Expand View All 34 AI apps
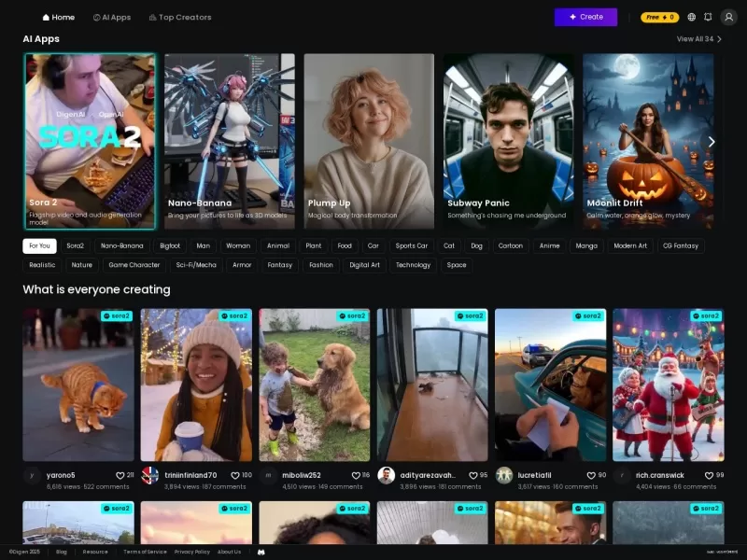This screenshot has height=560, width=747. [699, 39]
